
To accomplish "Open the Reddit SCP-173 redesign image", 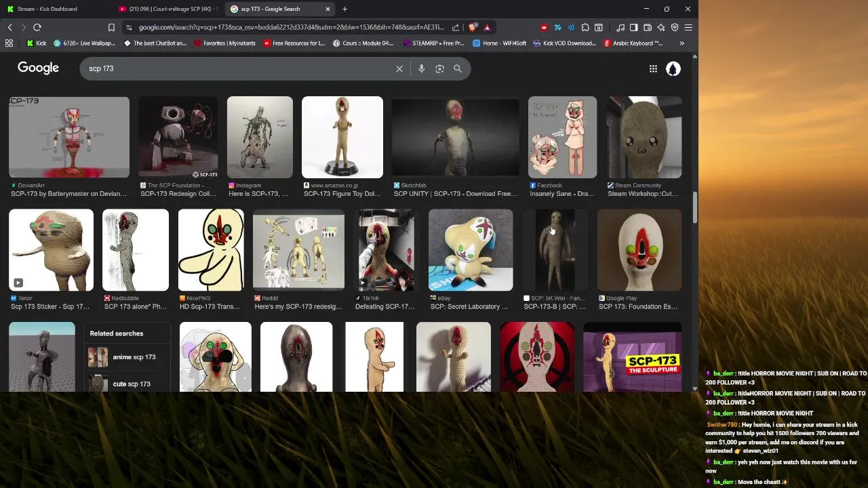I will click(x=298, y=250).
